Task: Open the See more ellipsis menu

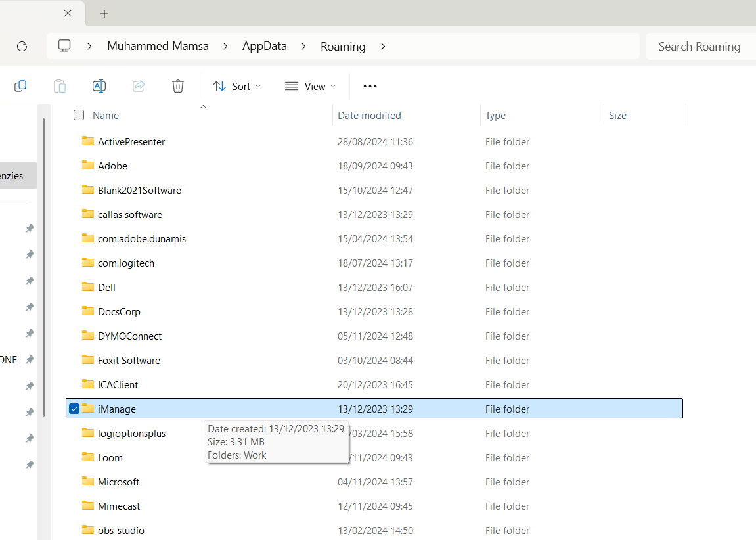Action: point(369,86)
